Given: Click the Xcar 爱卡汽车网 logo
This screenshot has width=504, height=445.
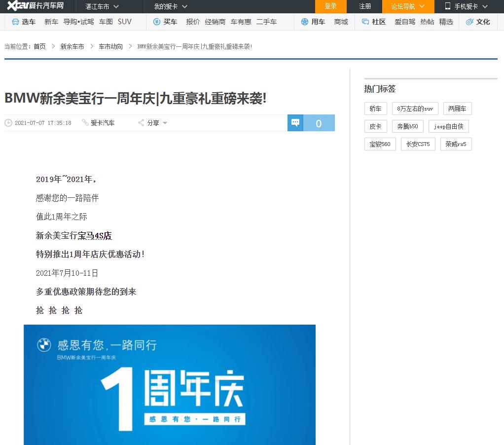Looking at the screenshot, I should click(x=36, y=6).
